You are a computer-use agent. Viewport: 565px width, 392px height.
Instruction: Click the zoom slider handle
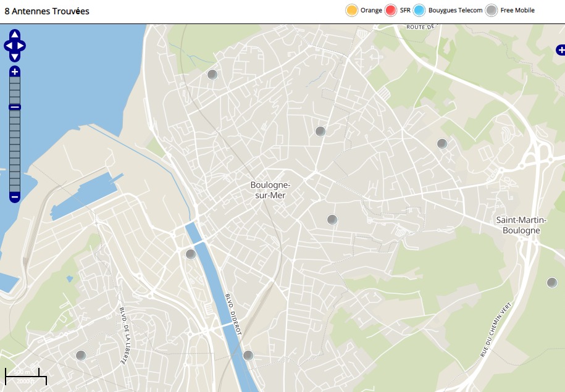[x=15, y=107]
